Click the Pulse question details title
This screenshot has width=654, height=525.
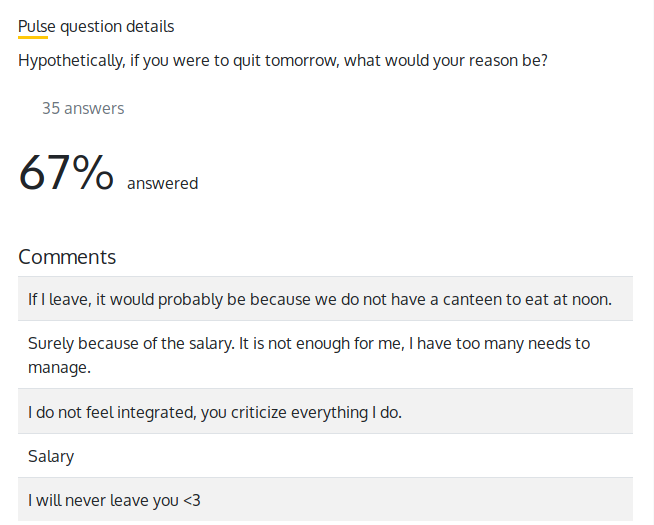click(96, 26)
